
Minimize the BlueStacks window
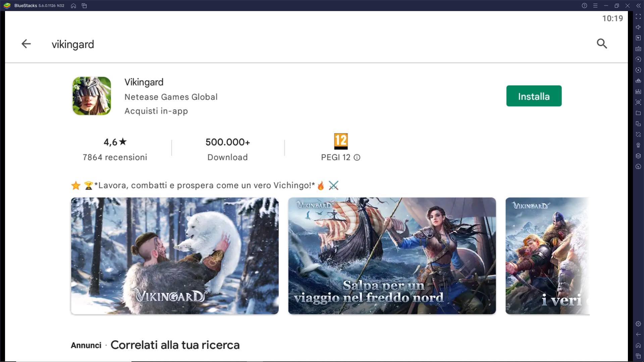pos(606,6)
